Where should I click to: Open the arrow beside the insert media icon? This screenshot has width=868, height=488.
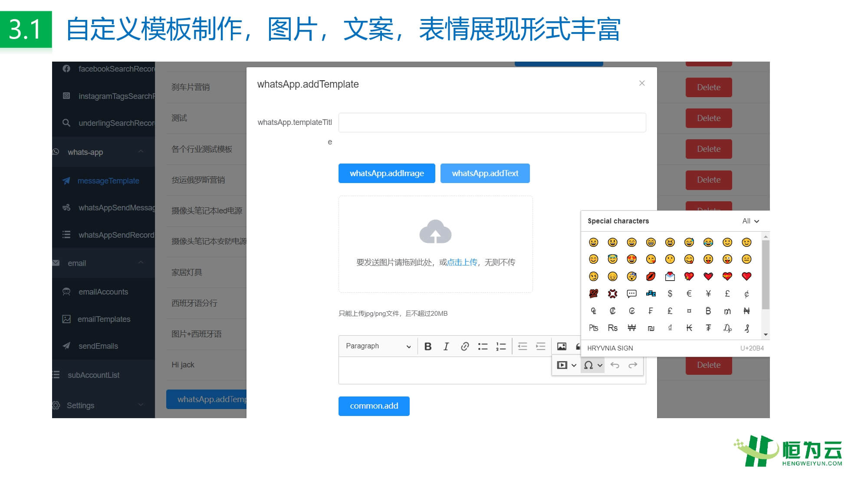pos(574,365)
